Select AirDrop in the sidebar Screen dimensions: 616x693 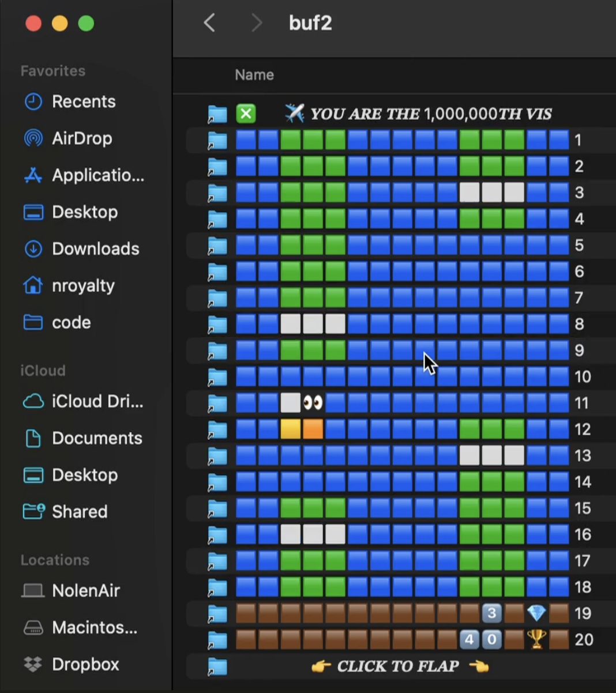point(81,138)
